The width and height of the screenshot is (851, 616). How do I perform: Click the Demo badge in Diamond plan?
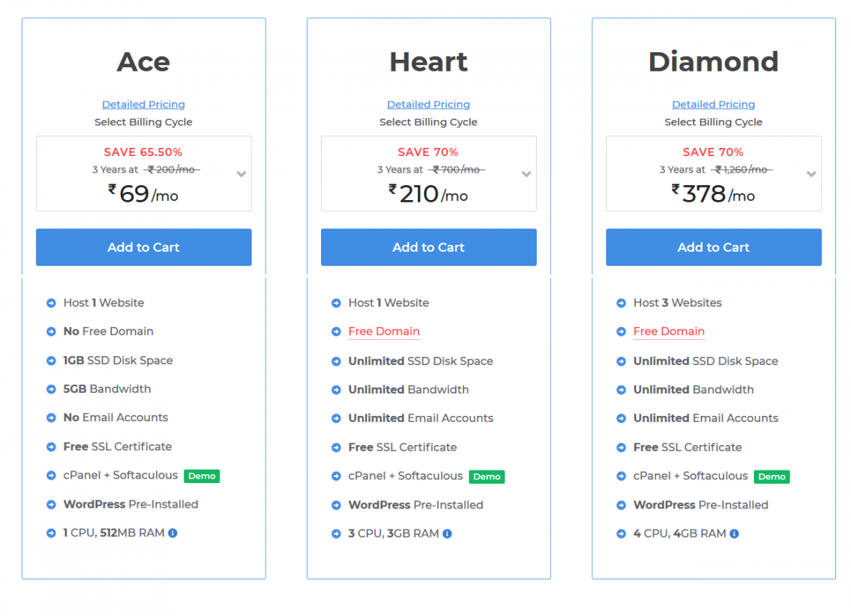click(x=772, y=476)
